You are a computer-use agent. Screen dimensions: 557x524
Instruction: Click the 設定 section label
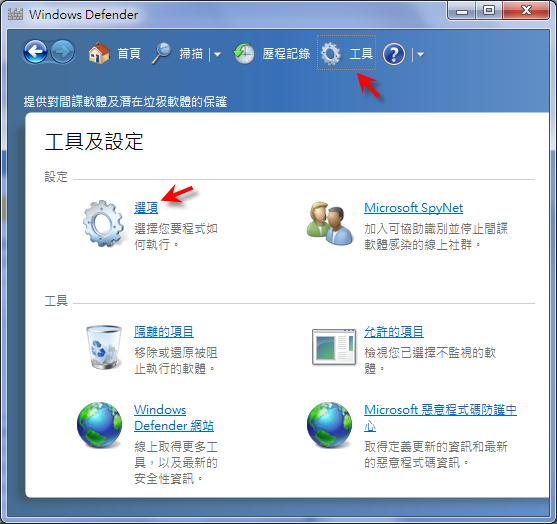click(56, 177)
